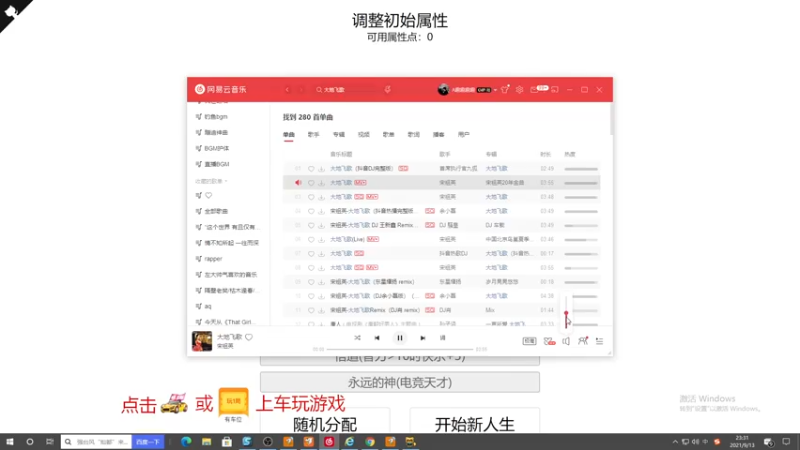Switch to the 单曲 tab
Screen dimensions: 800x450
point(289,135)
